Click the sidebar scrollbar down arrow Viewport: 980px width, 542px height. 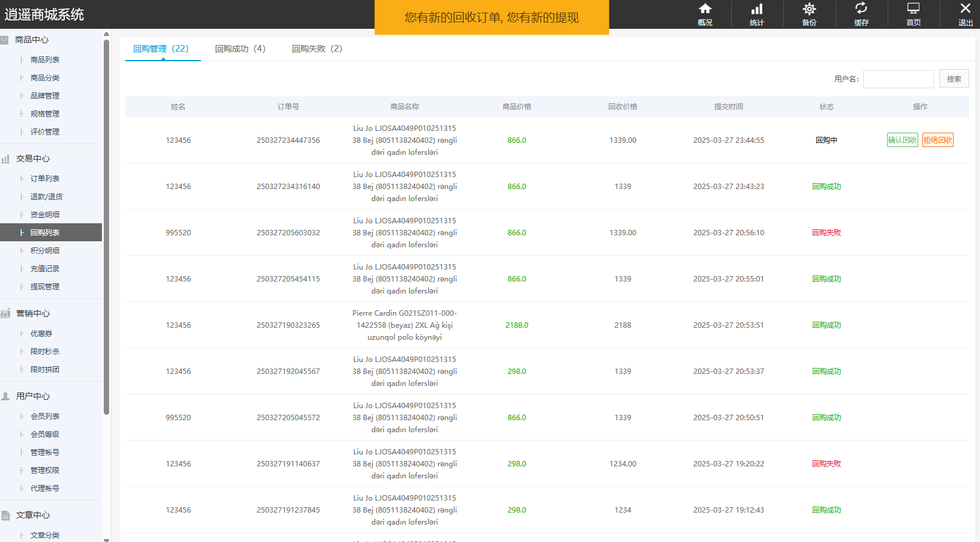tap(106, 539)
